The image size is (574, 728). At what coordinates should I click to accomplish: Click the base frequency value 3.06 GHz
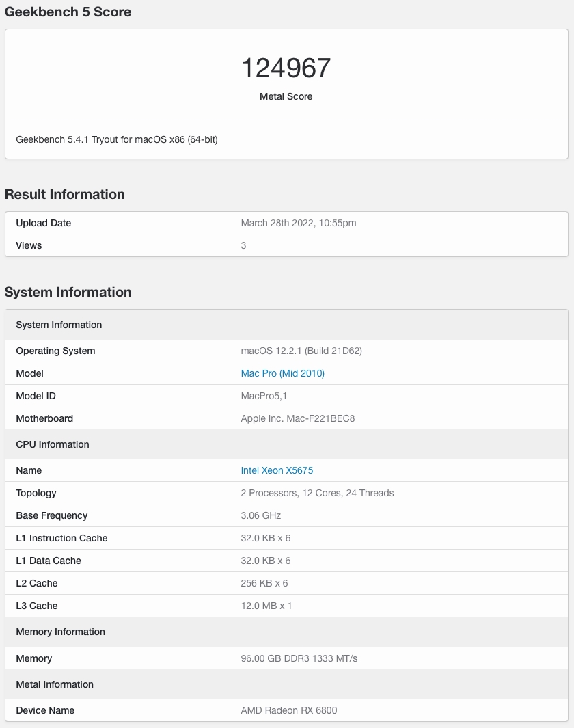(261, 515)
